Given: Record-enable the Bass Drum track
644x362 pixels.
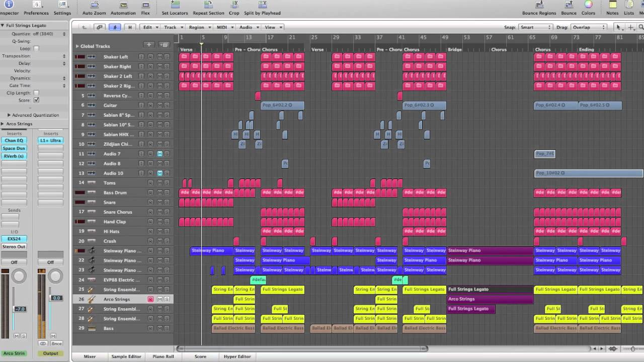Looking at the screenshot, I should [x=150, y=193].
